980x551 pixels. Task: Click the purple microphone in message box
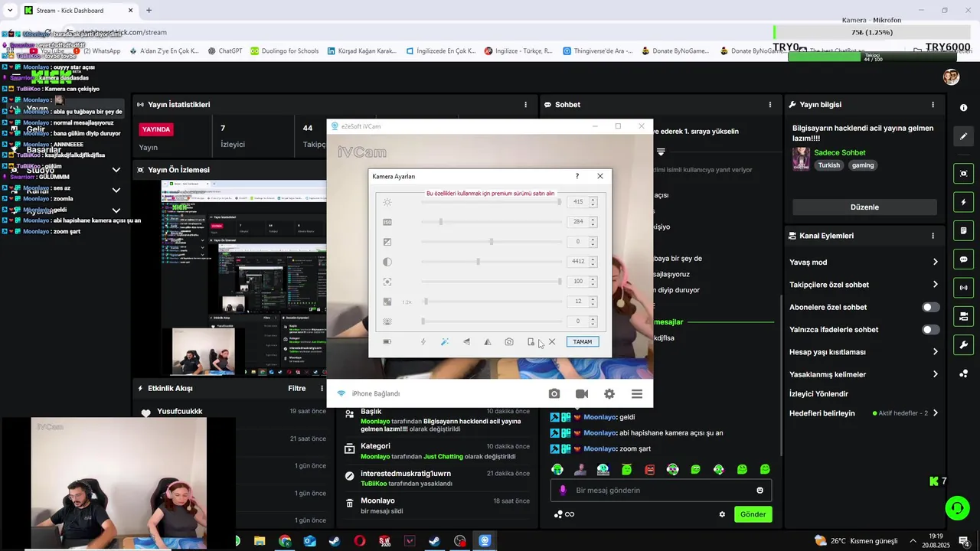[563, 491]
